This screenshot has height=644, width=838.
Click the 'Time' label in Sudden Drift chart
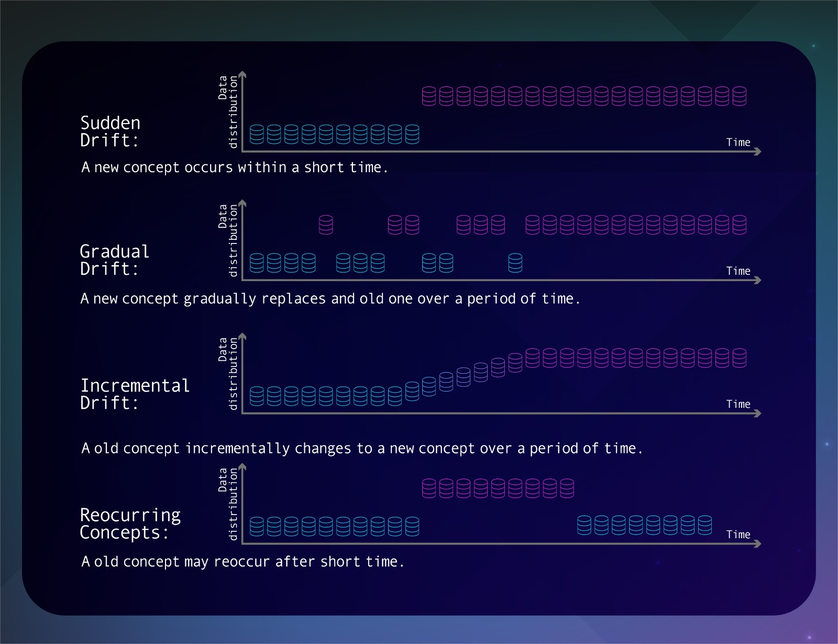coord(738,142)
